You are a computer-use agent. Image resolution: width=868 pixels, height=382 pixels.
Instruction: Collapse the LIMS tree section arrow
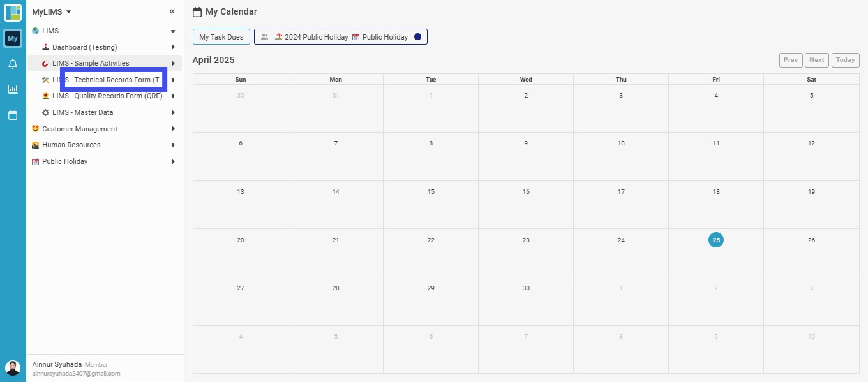173,31
